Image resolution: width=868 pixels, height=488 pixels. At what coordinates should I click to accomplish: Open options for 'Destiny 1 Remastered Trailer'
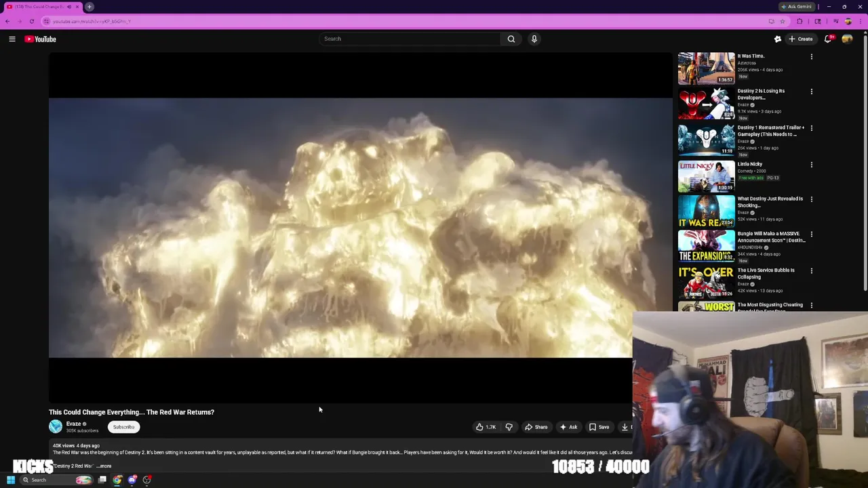pyautogui.click(x=812, y=128)
